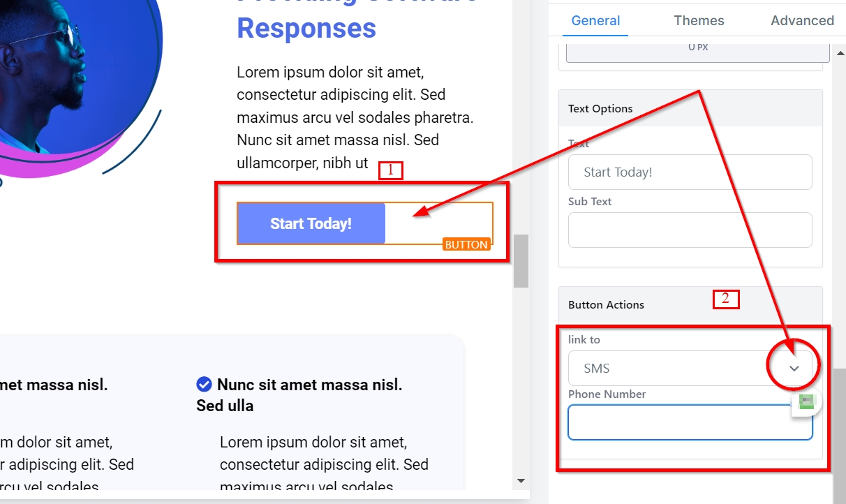Open the Themes tab
The width and height of the screenshot is (846, 504).
click(699, 21)
